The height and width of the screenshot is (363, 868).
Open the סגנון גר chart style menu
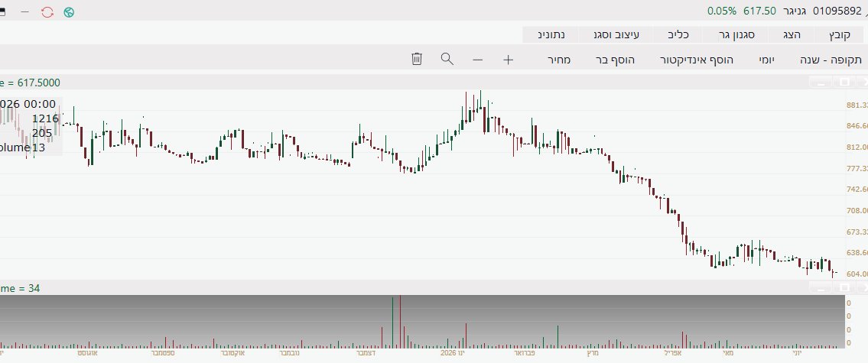coord(736,34)
